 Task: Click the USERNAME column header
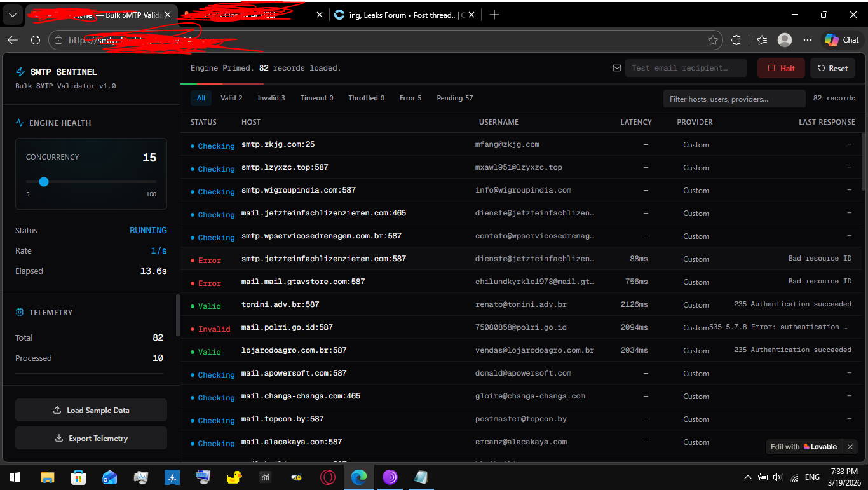(499, 122)
